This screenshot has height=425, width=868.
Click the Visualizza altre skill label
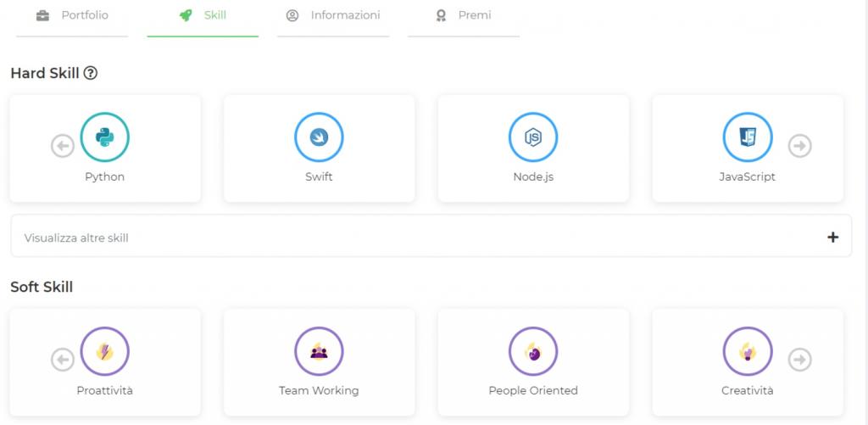[x=76, y=238]
